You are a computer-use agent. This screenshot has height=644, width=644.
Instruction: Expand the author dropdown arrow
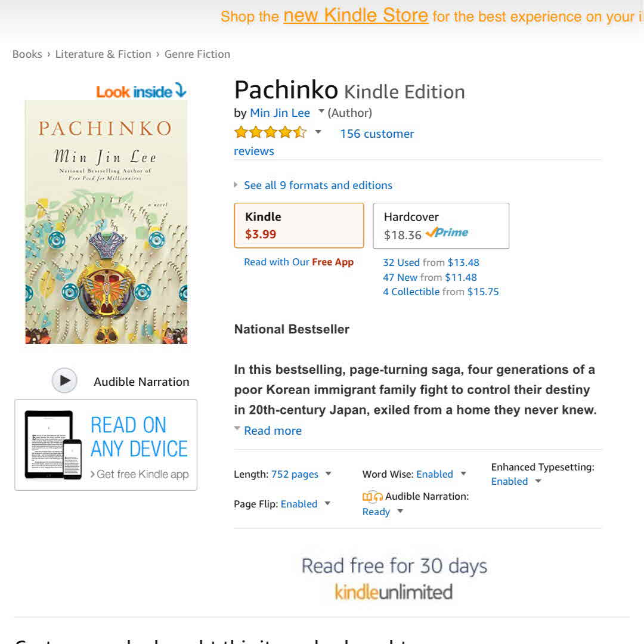pos(321,112)
